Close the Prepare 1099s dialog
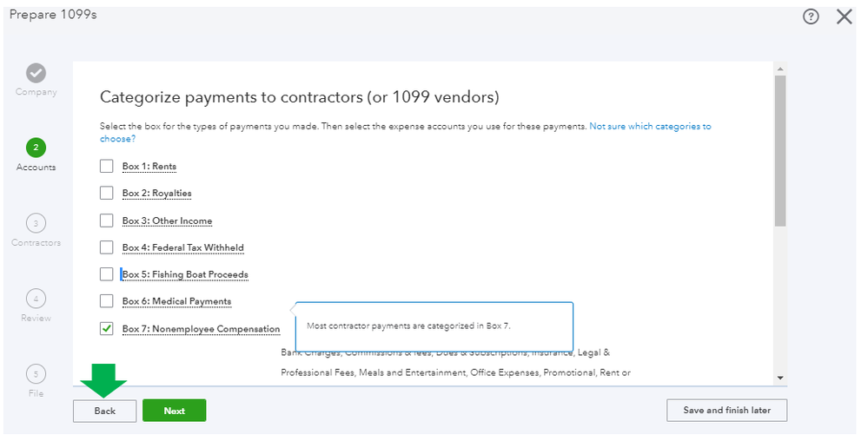 coord(844,16)
